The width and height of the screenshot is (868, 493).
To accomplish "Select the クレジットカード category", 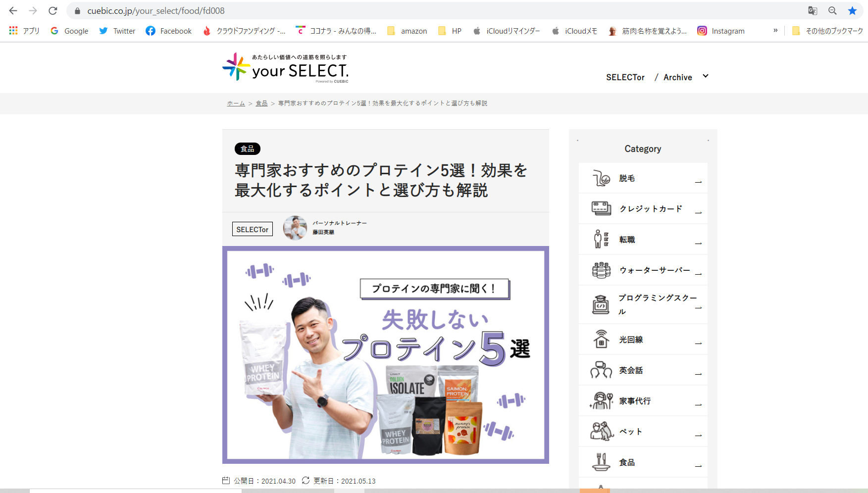I will click(650, 209).
